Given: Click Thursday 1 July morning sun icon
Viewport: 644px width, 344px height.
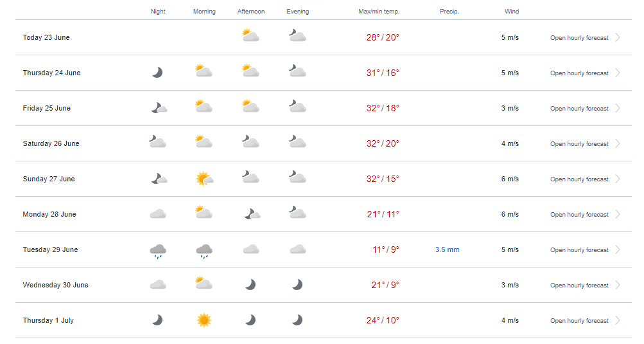Looking at the screenshot, I should 204,320.
